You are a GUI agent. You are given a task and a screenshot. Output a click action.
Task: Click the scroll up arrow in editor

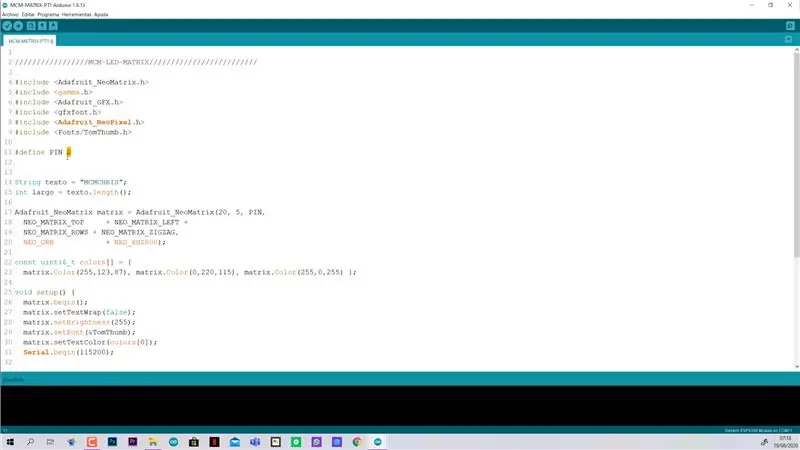[796, 49]
